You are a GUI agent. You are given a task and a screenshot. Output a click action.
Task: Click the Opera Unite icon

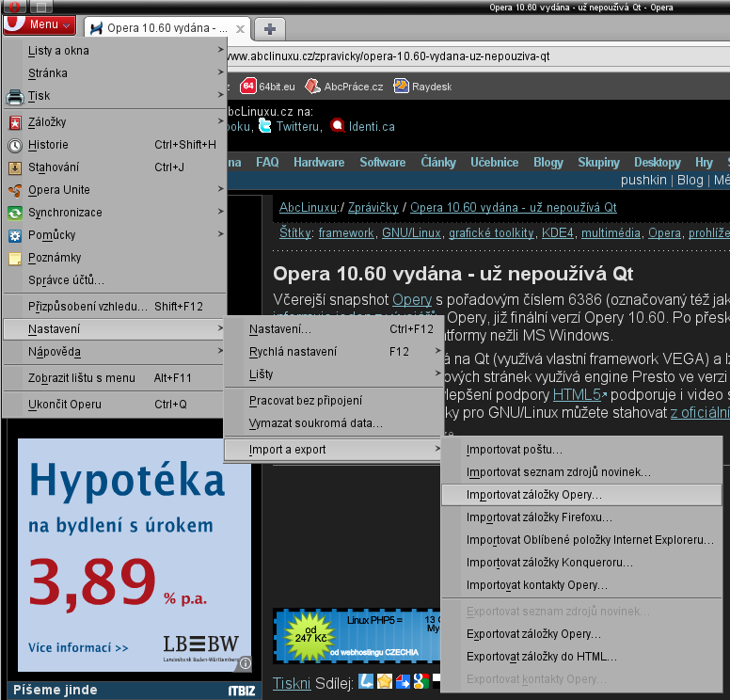click(x=15, y=190)
